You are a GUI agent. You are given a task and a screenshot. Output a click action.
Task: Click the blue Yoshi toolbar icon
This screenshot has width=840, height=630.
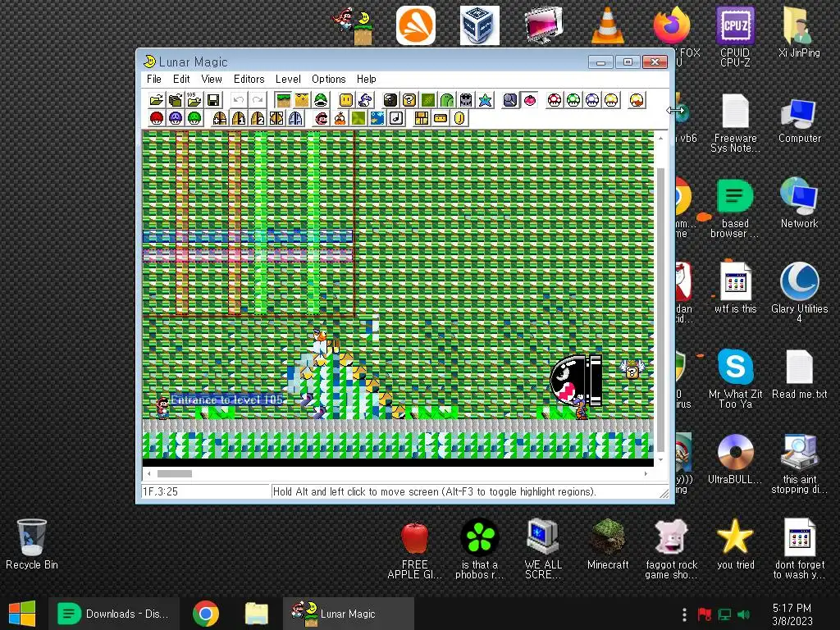(365, 100)
